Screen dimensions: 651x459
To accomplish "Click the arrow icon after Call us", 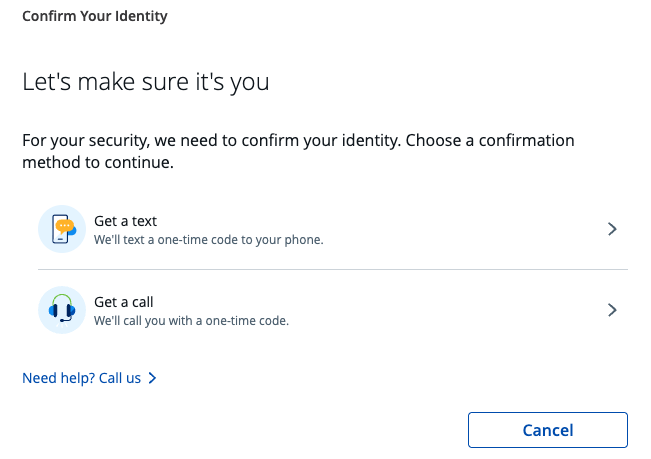I will click(x=152, y=378).
